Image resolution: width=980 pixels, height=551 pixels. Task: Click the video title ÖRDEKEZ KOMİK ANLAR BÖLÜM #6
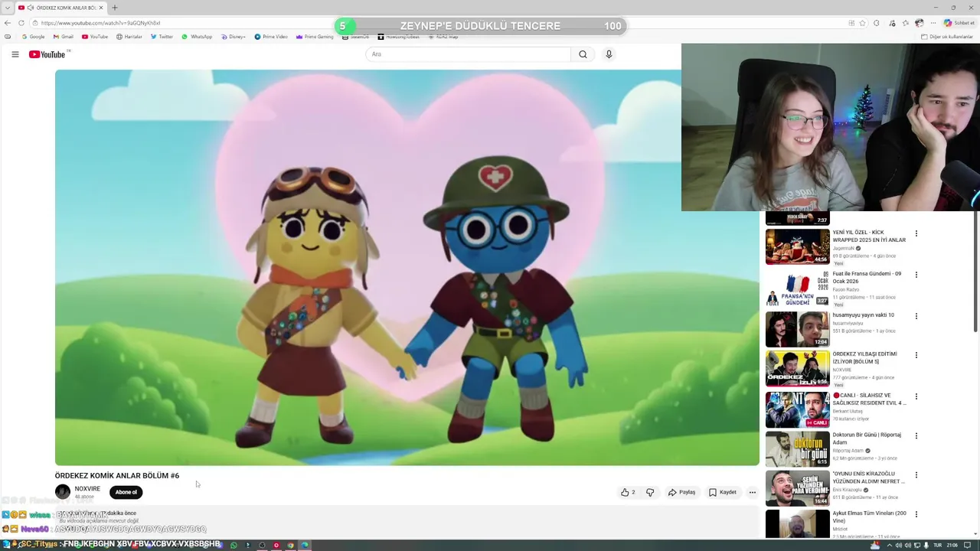pyautogui.click(x=117, y=475)
